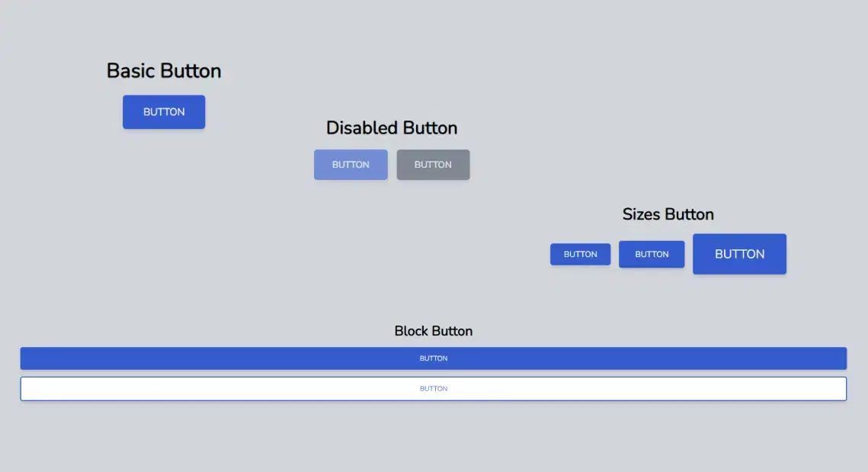Viewport: 868px width, 472px height.
Task: Click the faded blue disabled button
Action: 351,165
